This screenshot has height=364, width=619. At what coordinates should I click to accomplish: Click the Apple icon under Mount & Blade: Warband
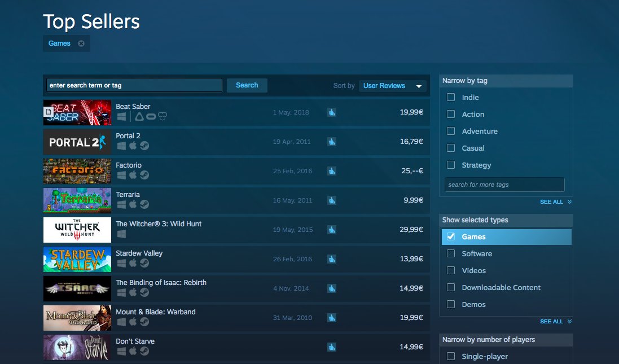pos(133,321)
